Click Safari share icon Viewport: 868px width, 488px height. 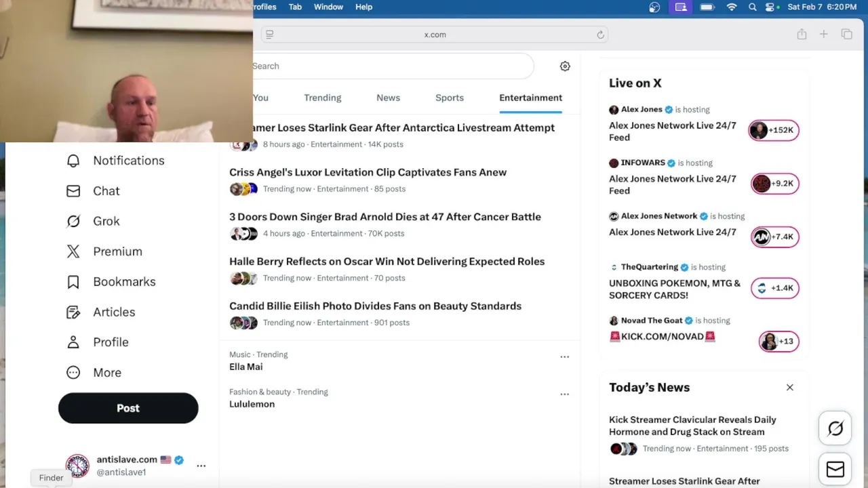(802, 34)
